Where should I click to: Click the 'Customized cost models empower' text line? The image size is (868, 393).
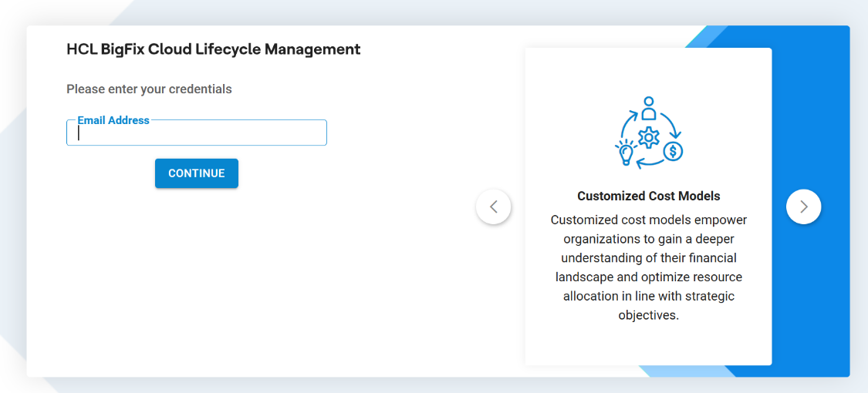pyautogui.click(x=649, y=220)
